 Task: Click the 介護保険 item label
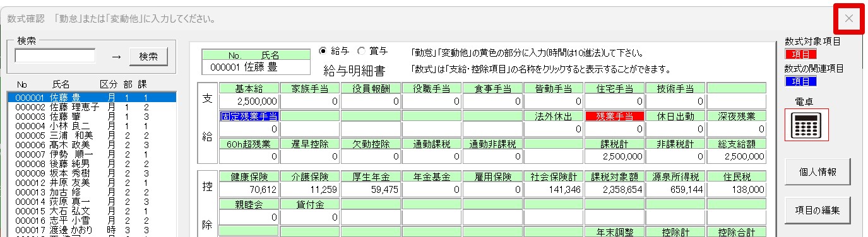pyautogui.click(x=309, y=176)
